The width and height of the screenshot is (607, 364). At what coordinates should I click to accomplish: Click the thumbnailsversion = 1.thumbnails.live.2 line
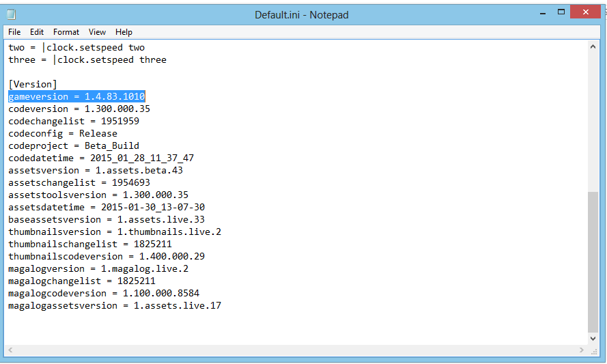(115, 232)
